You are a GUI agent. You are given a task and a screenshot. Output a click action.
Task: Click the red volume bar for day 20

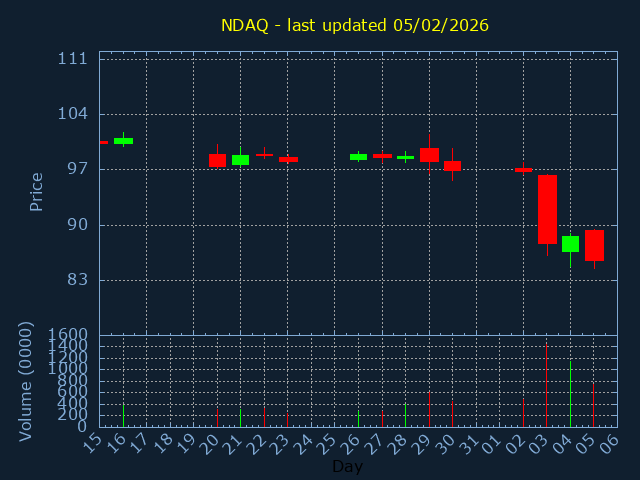pyautogui.click(x=217, y=418)
